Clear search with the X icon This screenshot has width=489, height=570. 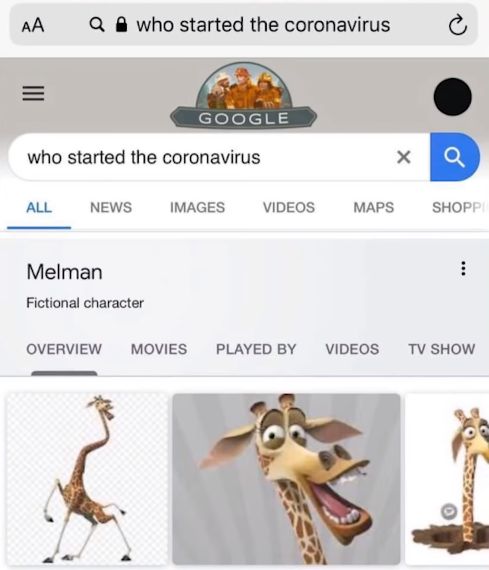click(404, 157)
